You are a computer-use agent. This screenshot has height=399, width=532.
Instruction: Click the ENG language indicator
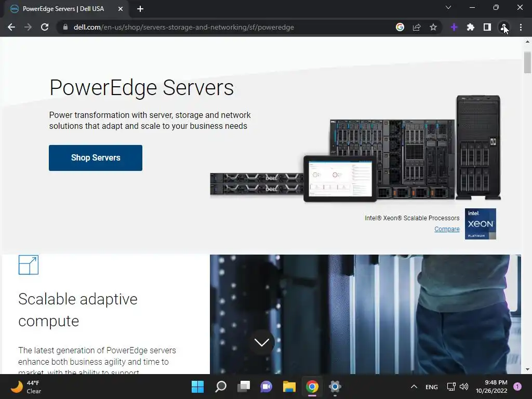(x=432, y=387)
